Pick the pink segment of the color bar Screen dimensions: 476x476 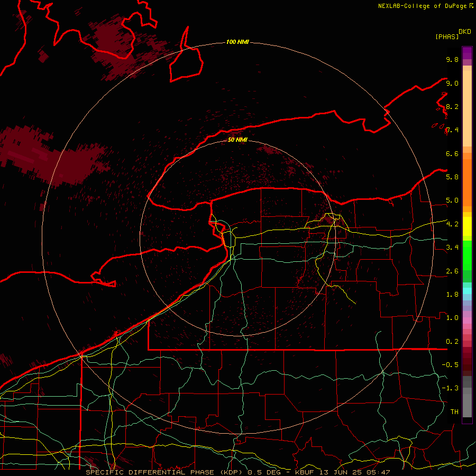[467, 321]
